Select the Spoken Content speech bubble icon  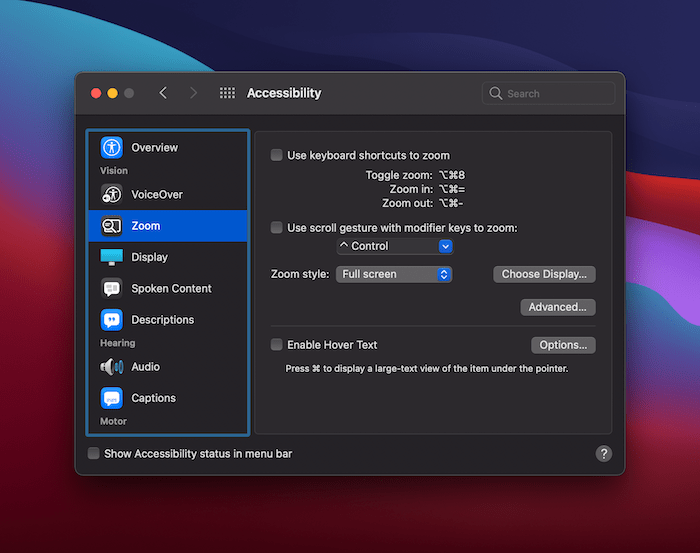click(111, 288)
